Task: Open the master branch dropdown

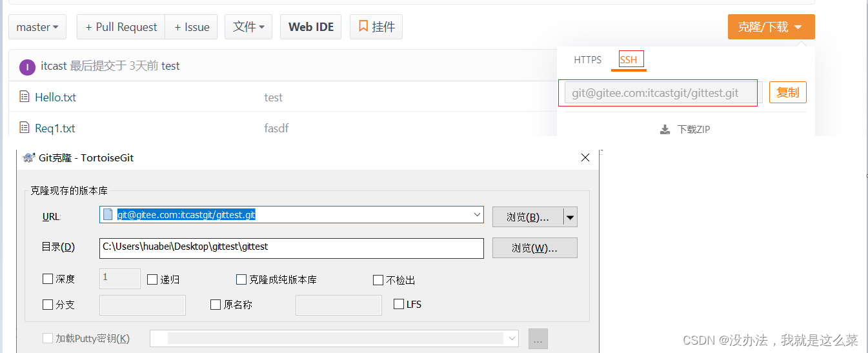Action: tap(37, 27)
